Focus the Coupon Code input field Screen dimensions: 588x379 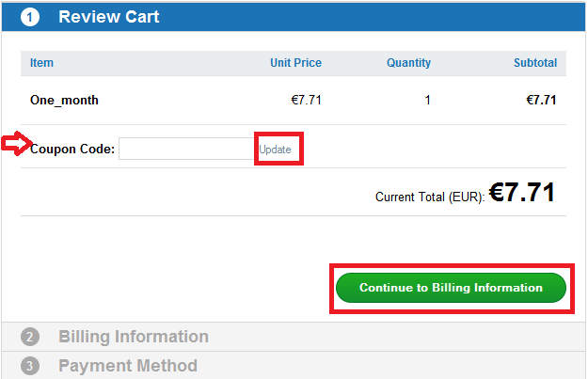tap(186, 149)
